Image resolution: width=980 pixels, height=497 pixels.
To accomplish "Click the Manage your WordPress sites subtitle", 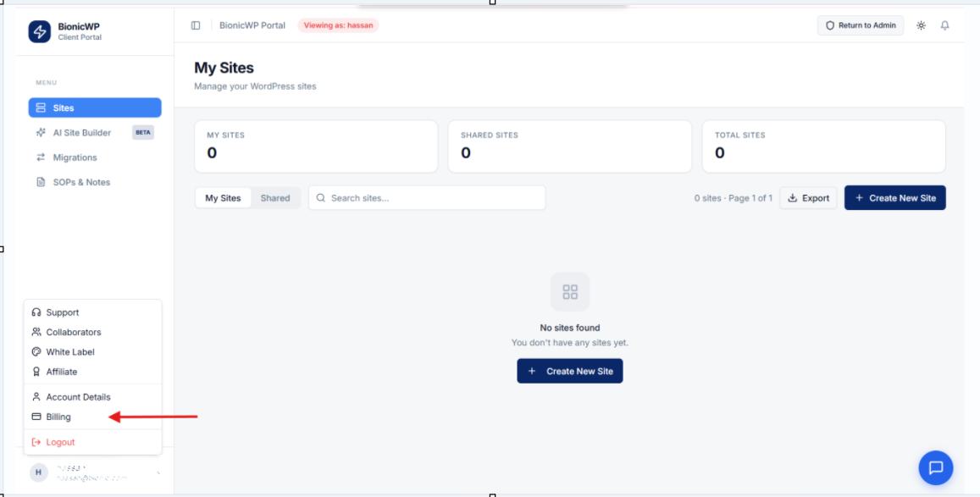I will point(255,86).
